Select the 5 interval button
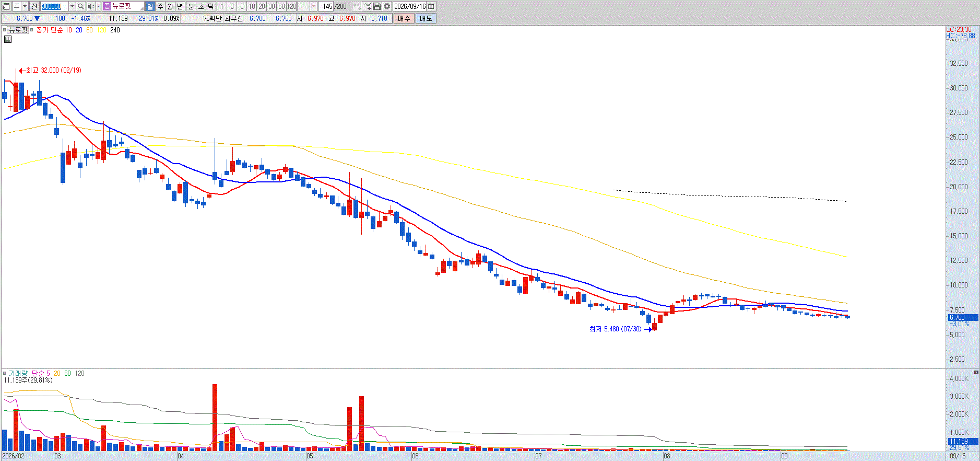Image resolution: width=980 pixels, height=461 pixels. click(x=242, y=6)
